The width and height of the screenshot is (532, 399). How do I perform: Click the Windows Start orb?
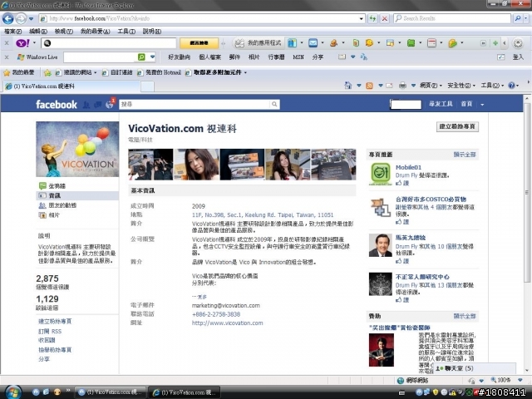[x=12, y=392]
